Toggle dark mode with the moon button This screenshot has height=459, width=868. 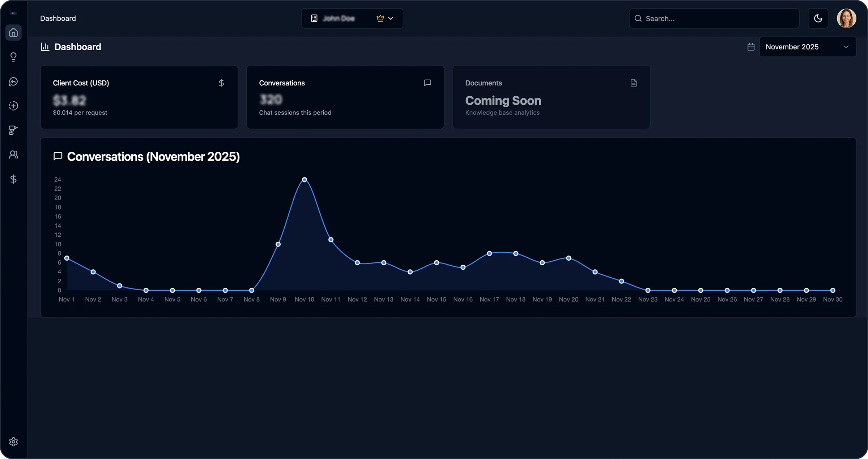pos(818,18)
